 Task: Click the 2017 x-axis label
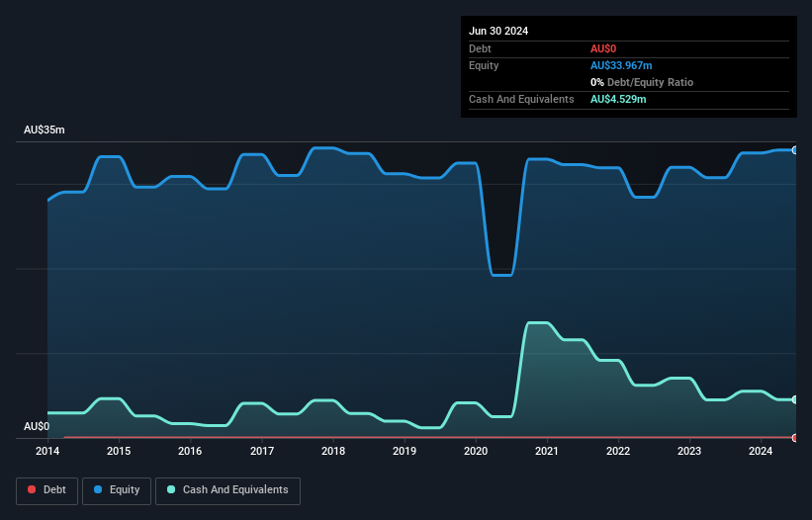tap(261, 451)
